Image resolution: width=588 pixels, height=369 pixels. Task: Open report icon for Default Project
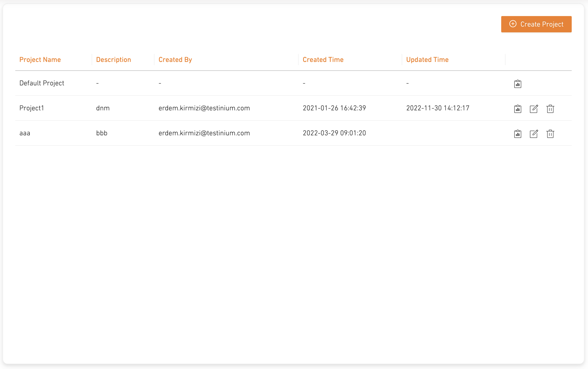(x=517, y=84)
